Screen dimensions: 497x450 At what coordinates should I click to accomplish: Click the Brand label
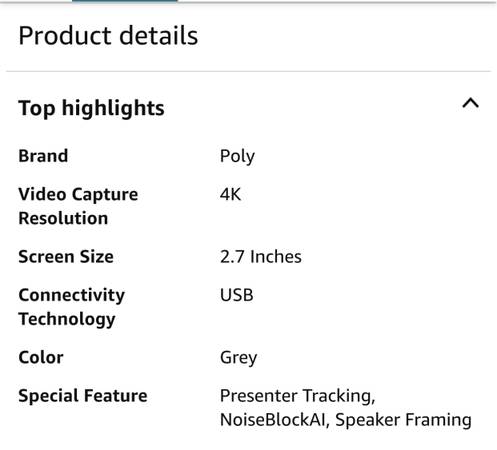point(43,156)
